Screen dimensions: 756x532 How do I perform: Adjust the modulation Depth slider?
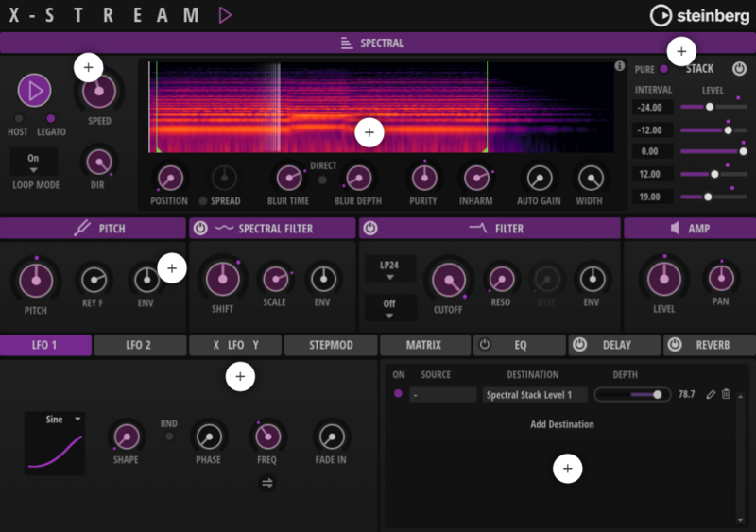[632, 395]
